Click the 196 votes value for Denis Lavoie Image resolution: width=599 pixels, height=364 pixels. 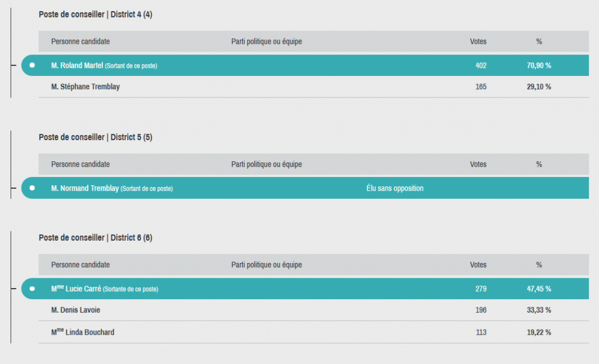481,310
